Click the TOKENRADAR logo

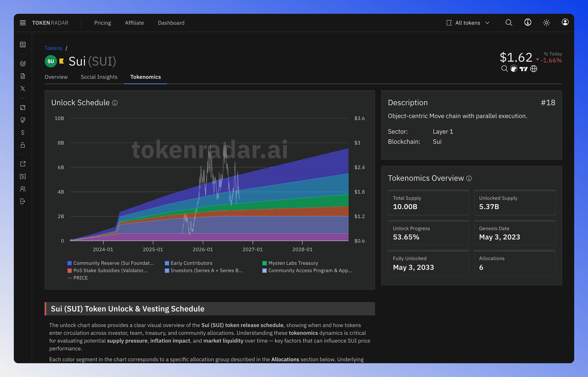[x=50, y=23]
